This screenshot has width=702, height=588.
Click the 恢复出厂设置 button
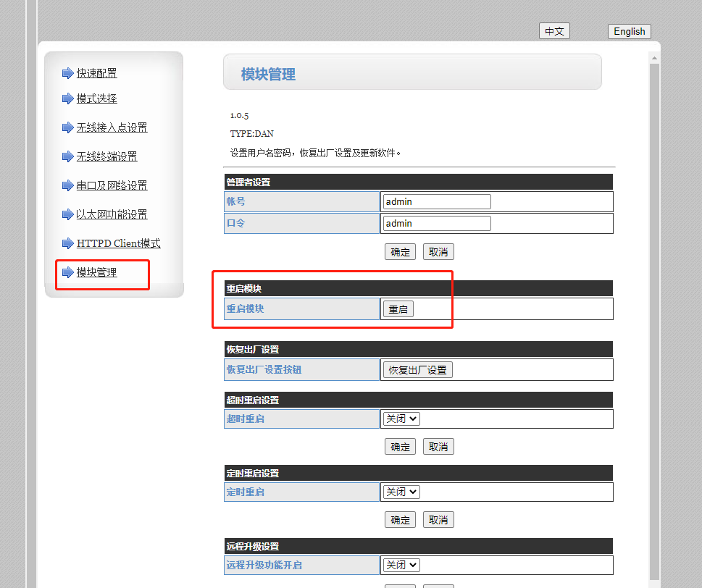417,370
